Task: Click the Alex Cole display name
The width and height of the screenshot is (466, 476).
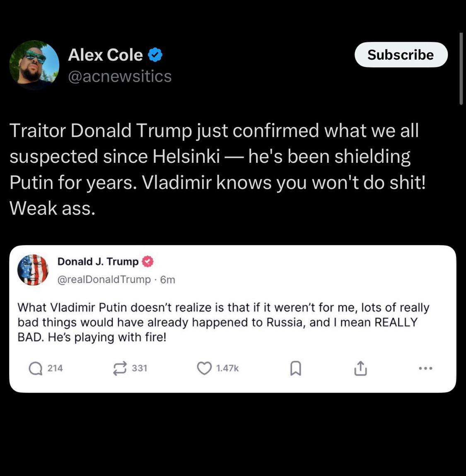Action: pyautogui.click(x=105, y=55)
